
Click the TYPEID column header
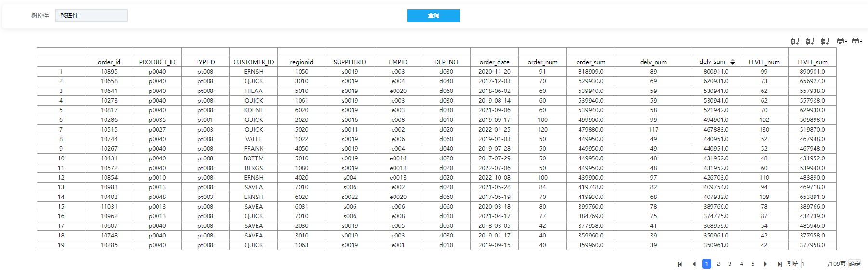tap(205, 62)
